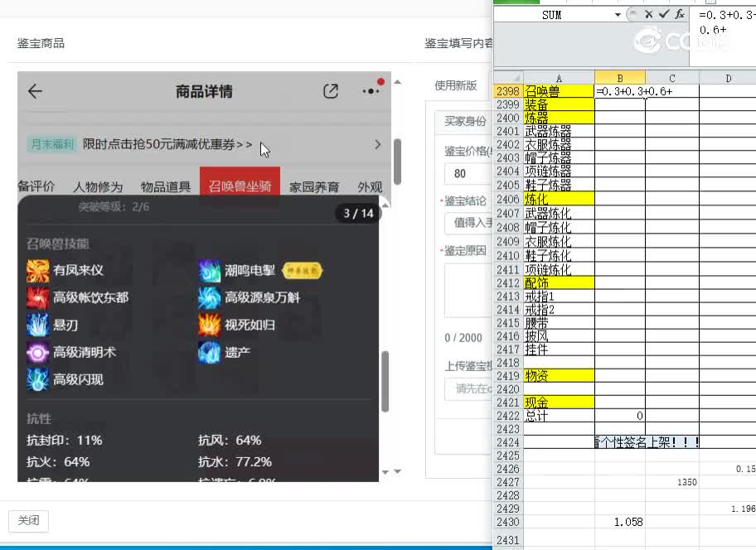Viewport: 756px width, 550px height.
Task: Select Excel column C header
Action: (x=672, y=78)
